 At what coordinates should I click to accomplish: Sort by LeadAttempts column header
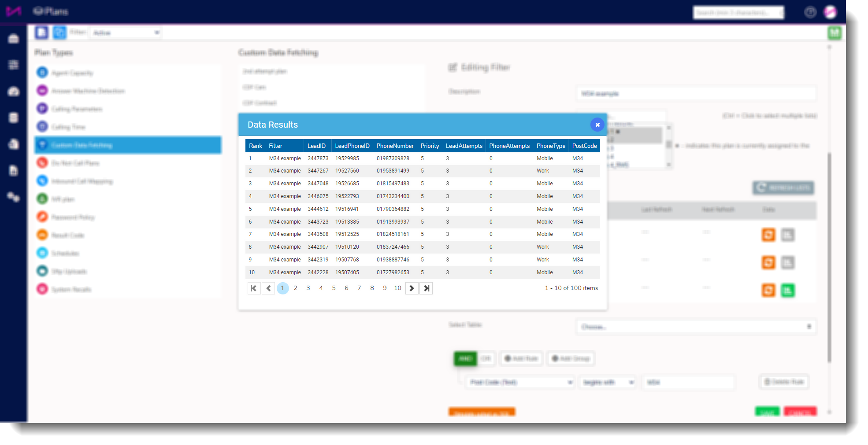(464, 146)
